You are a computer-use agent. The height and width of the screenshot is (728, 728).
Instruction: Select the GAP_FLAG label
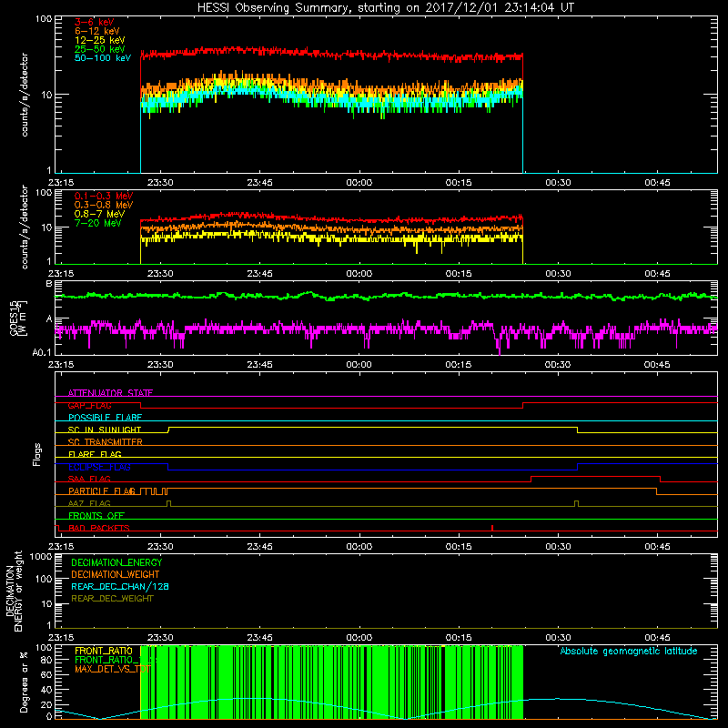click(x=89, y=405)
